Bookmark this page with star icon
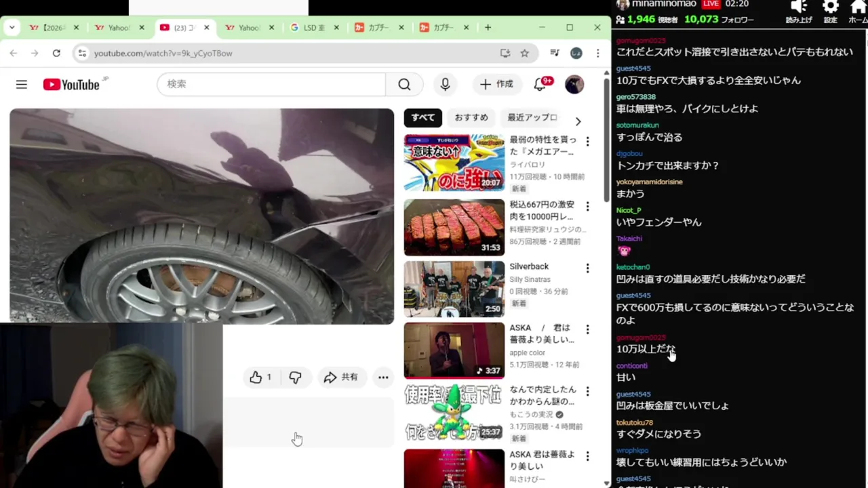This screenshot has width=868, height=488. click(524, 53)
